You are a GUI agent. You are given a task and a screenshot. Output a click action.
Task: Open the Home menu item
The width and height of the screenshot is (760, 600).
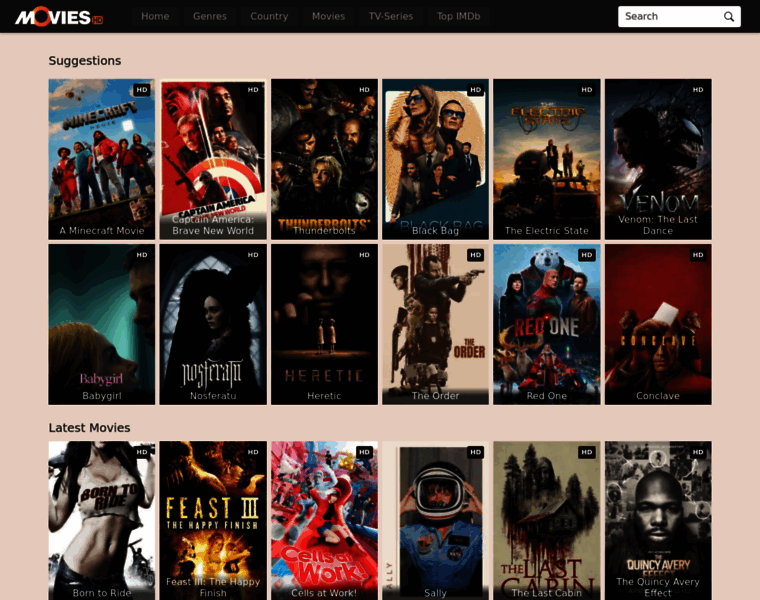[x=155, y=16]
